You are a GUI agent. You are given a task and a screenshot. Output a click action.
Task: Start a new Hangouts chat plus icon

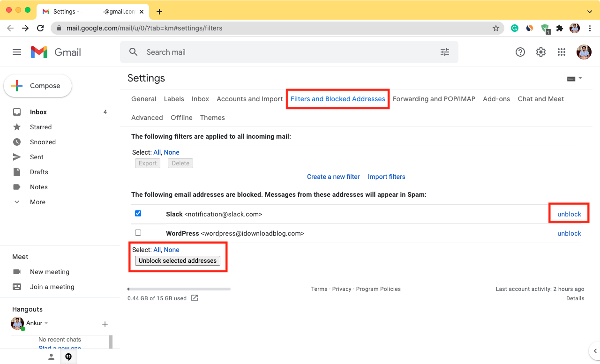105,324
